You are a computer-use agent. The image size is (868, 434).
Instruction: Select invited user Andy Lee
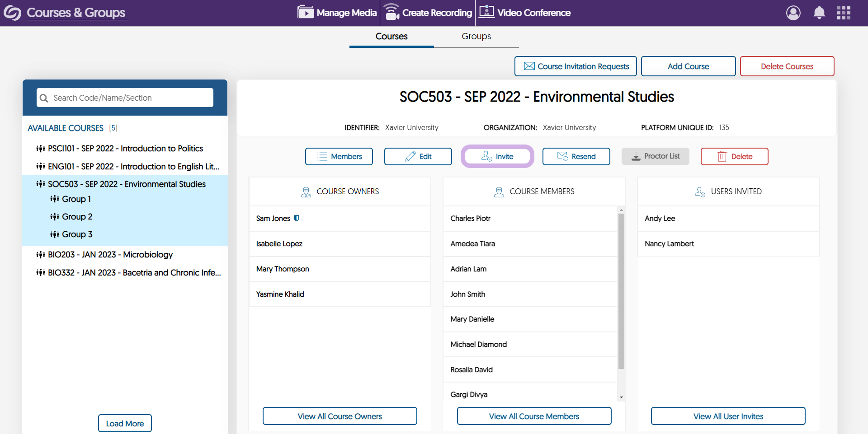point(728,219)
